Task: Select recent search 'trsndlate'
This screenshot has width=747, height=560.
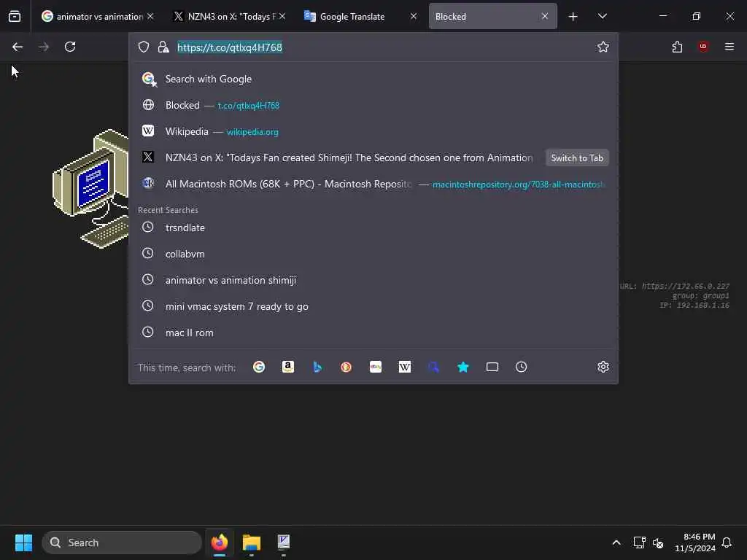Action: click(x=373, y=227)
